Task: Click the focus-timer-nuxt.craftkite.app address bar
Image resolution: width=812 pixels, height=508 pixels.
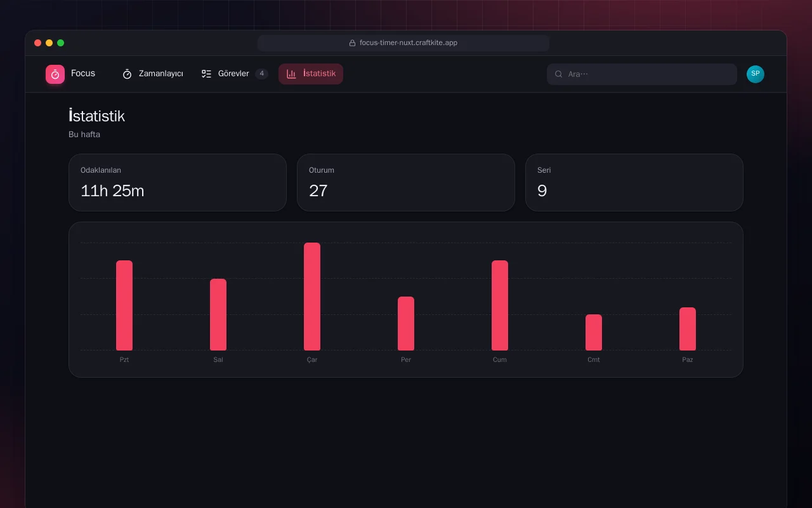Action: (x=403, y=43)
